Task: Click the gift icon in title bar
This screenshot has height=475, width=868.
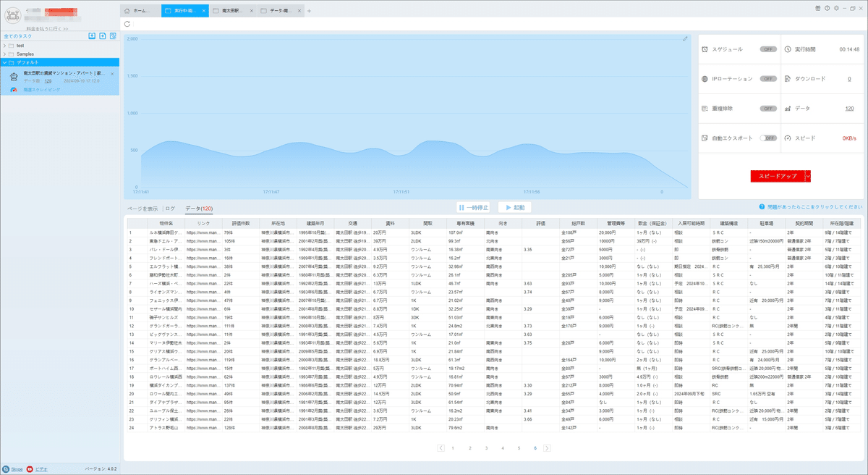Action: tap(817, 8)
